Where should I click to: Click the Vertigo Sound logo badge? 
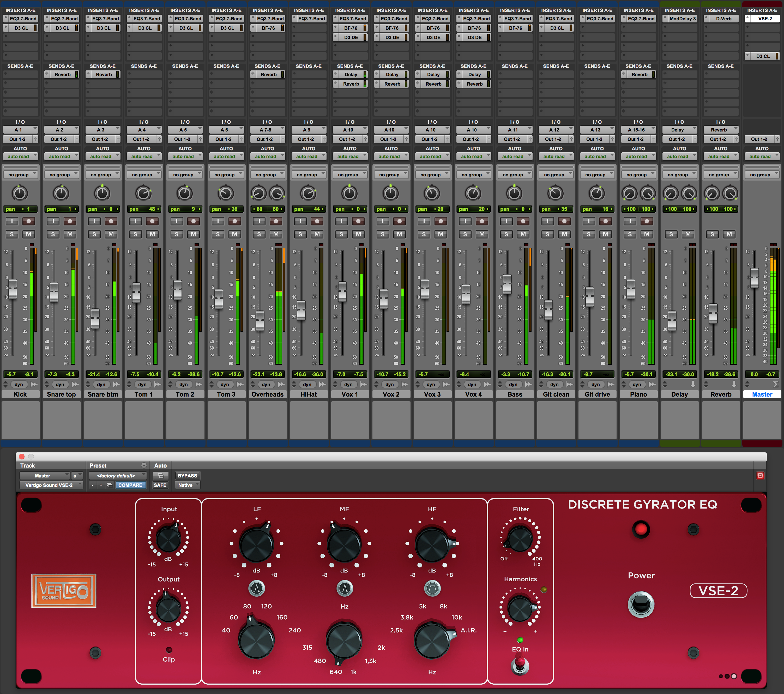click(x=64, y=591)
